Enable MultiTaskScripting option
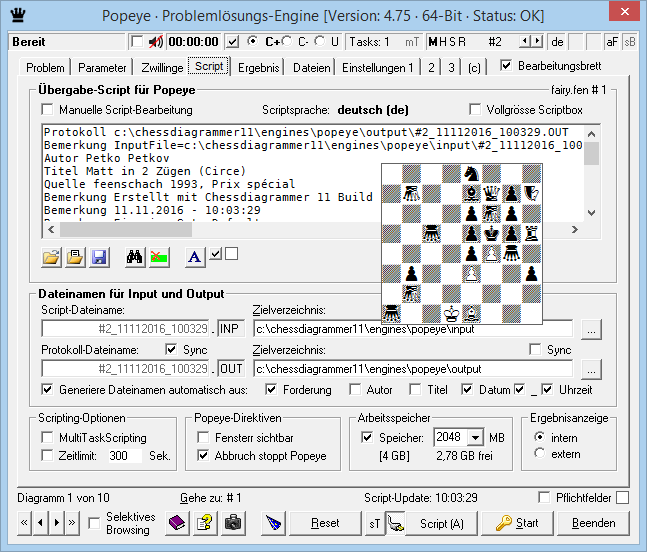647x552 pixels. (x=47, y=437)
